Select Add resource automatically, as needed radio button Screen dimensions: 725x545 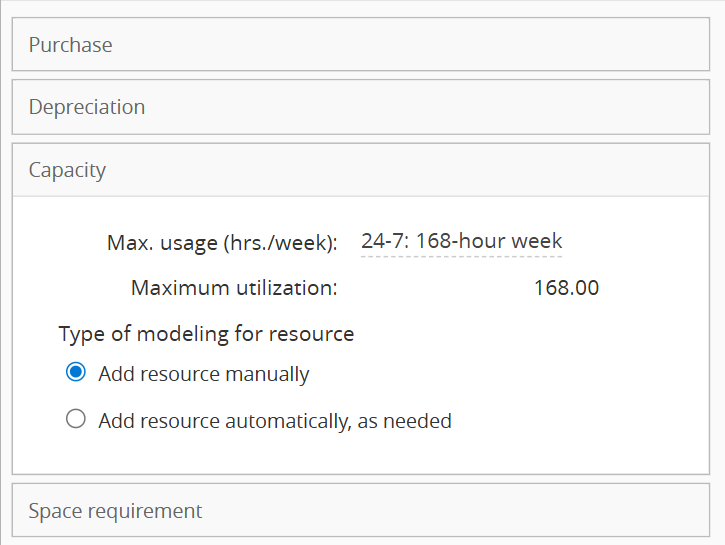(75, 420)
